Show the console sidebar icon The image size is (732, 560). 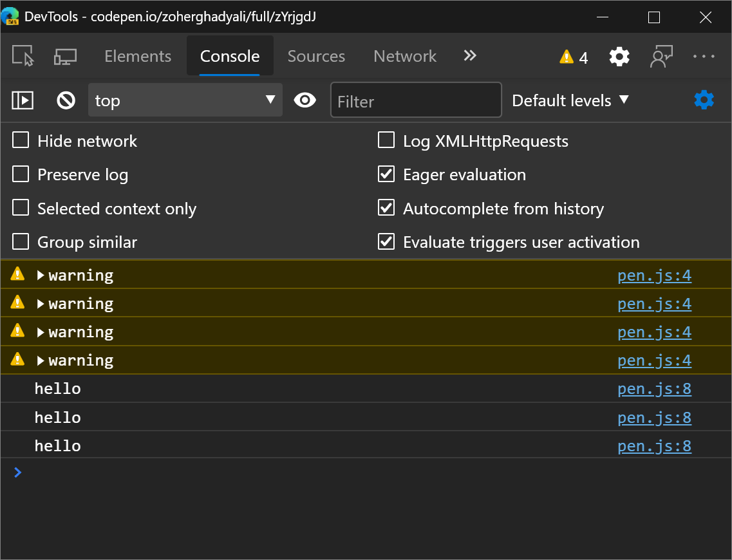coord(23,100)
